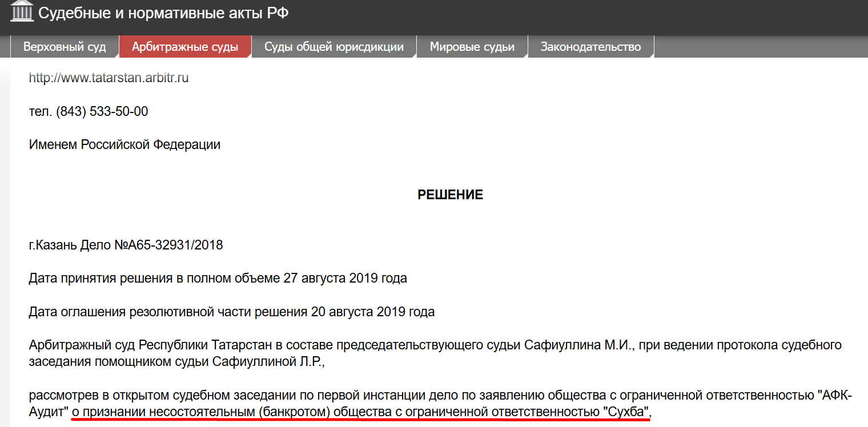Click the РЕШЕНИЕ heading
Image resolution: width=868 pixels, height=427 pixels.
pos(451,195)
